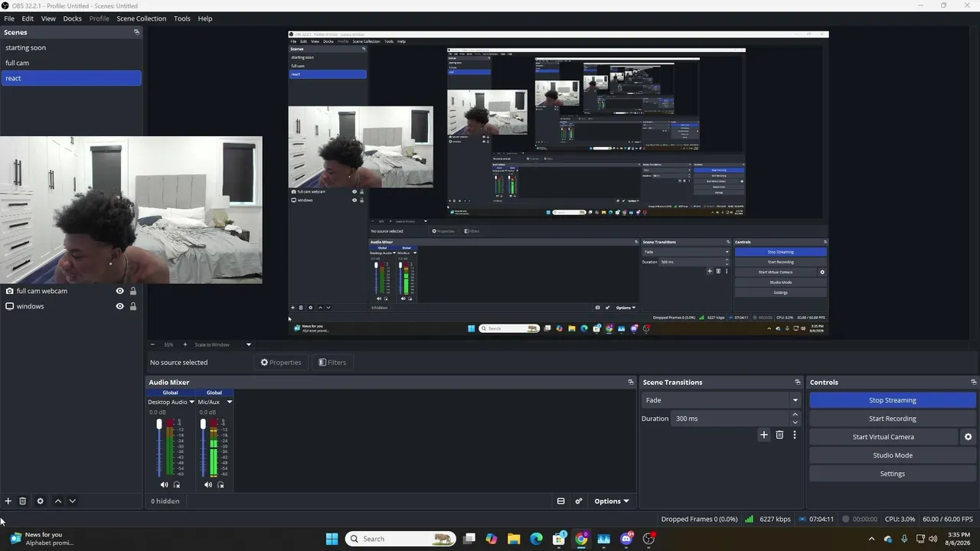Move source up with up arrow
The height and width of the screenshot is (551, 980).
57,501
